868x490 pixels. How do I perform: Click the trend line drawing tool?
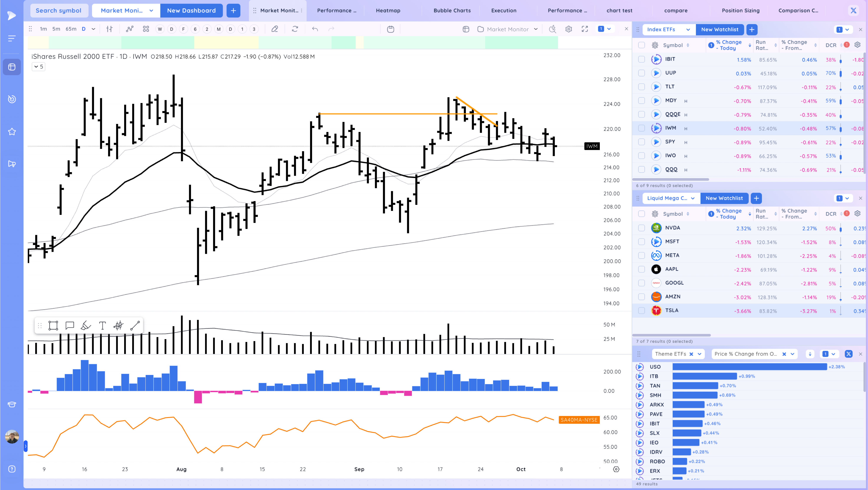point(135,326)
